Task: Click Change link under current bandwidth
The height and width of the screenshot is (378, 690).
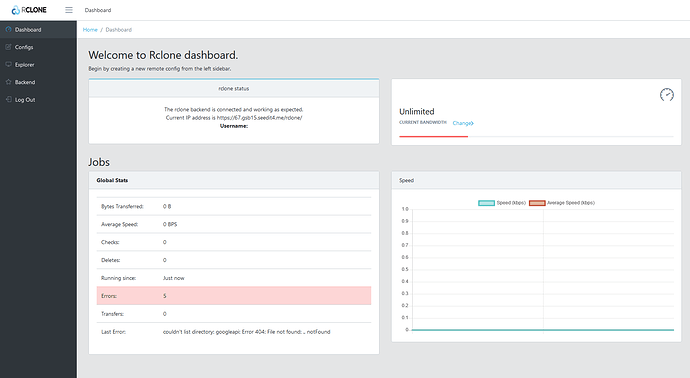Action: [463, 123]
